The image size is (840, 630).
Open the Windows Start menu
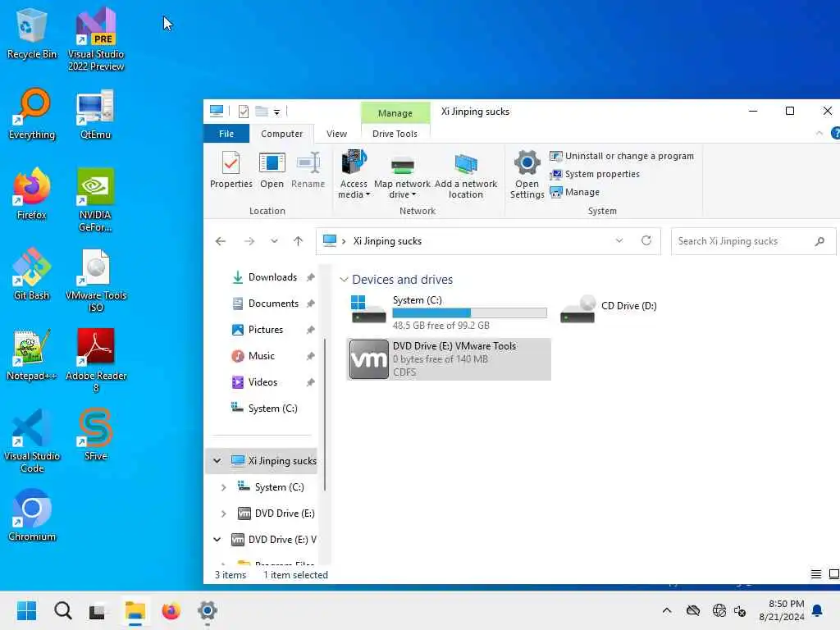[26, 610]
